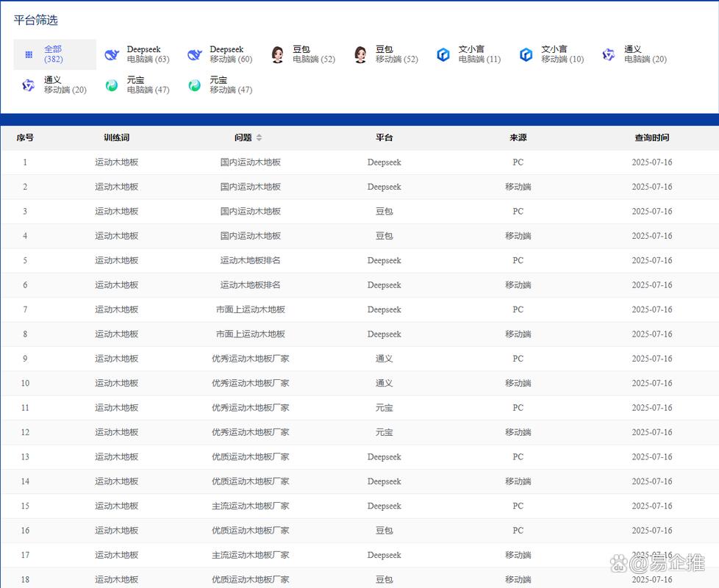The image size is (719, 588).
Task: Click the 文小言 hexagon icon for 电脑端
Action: 443,54
